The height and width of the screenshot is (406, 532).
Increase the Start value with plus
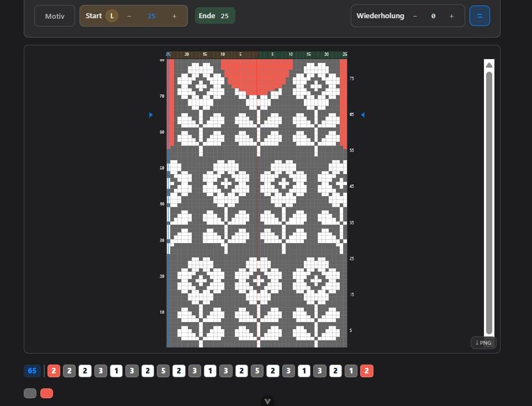click(175, 16)
